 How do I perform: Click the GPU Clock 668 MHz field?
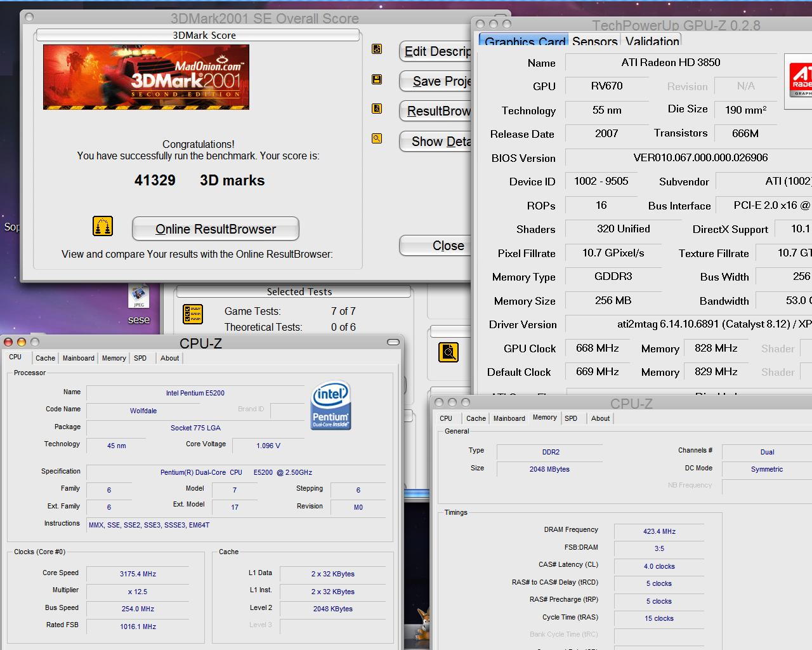tap(598, 348)
